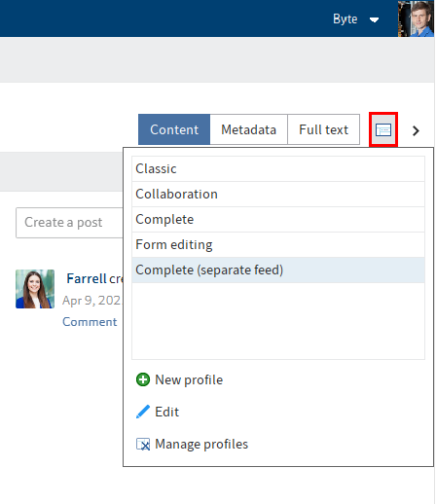
Task: Expand tabs with the right chevron
Action: pyautogui.click(x=416, y=130)
